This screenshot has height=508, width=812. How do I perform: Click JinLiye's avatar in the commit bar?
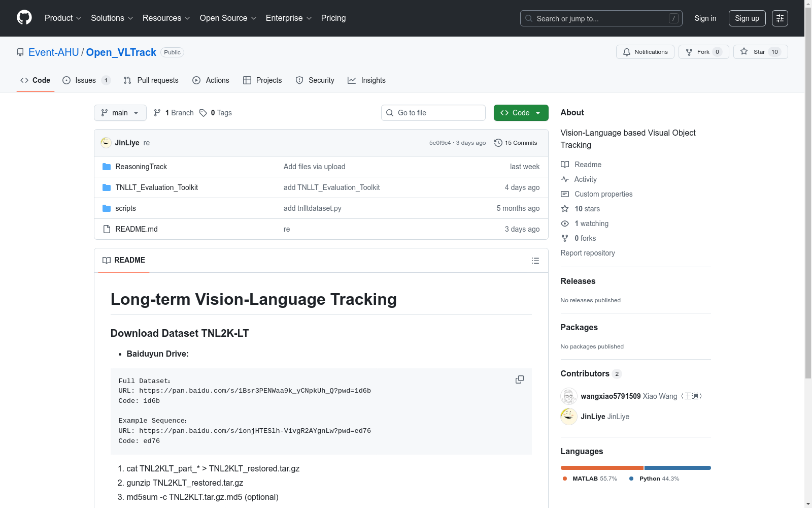point(106,143)
